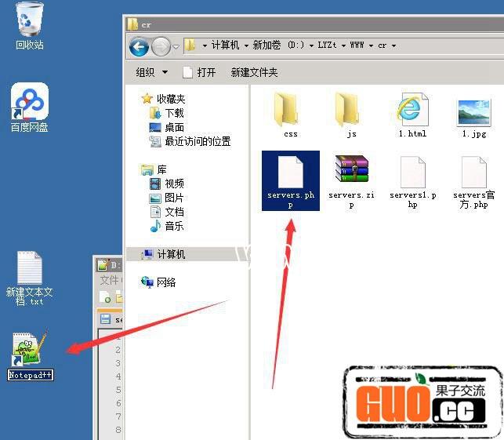The image size is (504, 440).
Task: Select 下载 in the favorites list
Action: pyautogui.click(x=174, y=113)
